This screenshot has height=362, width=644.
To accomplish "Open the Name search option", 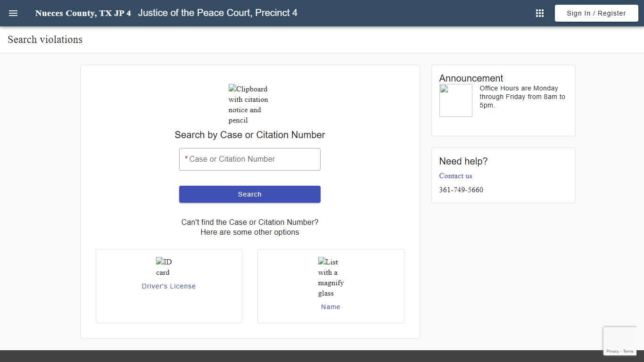I will [330, 307].
